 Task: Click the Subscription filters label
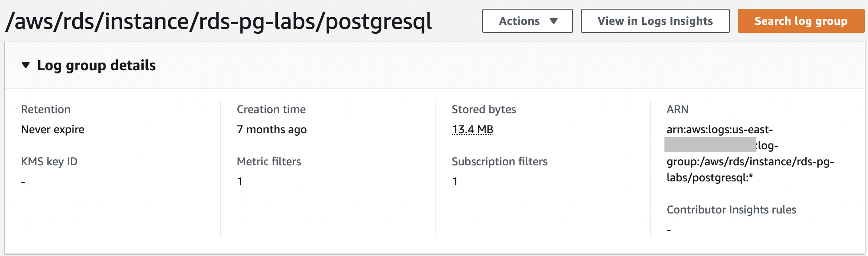coord(499,162)
